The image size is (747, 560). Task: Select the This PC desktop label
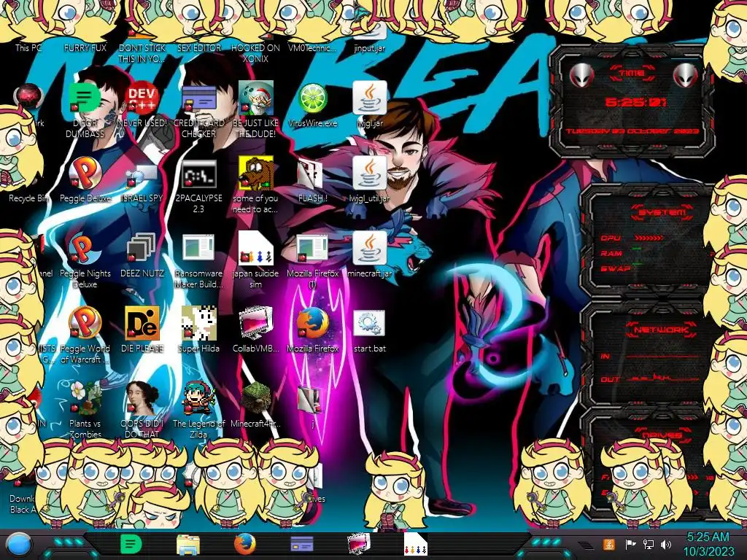click(28, 47)
